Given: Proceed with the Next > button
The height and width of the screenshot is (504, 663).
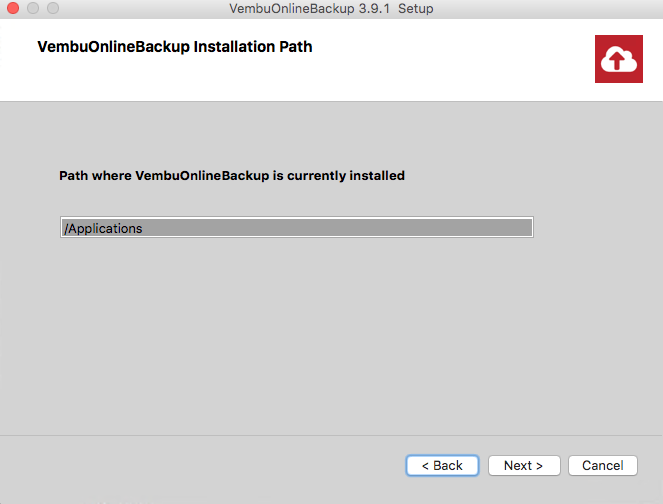Looking at the screenshot, I should click(524, 466).
